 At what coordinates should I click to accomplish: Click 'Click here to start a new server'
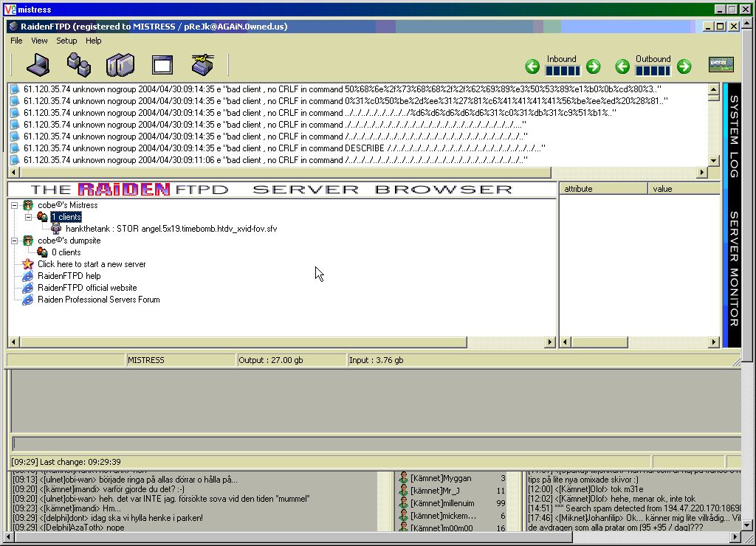pyautogui.click(x=92, y=264)
